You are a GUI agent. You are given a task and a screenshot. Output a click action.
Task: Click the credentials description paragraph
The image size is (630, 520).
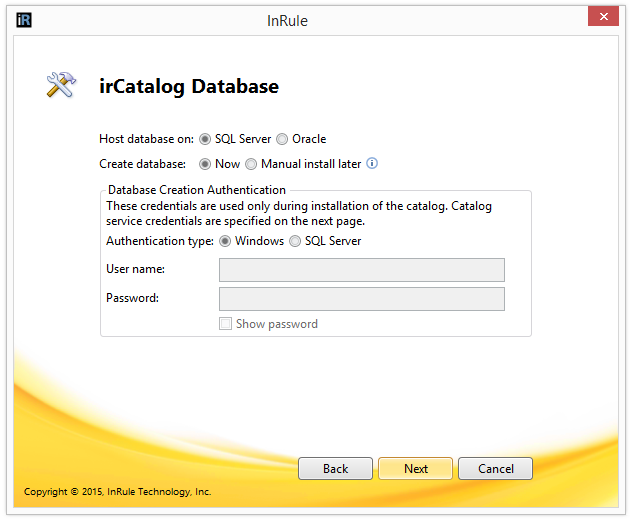tap(299, 213)
